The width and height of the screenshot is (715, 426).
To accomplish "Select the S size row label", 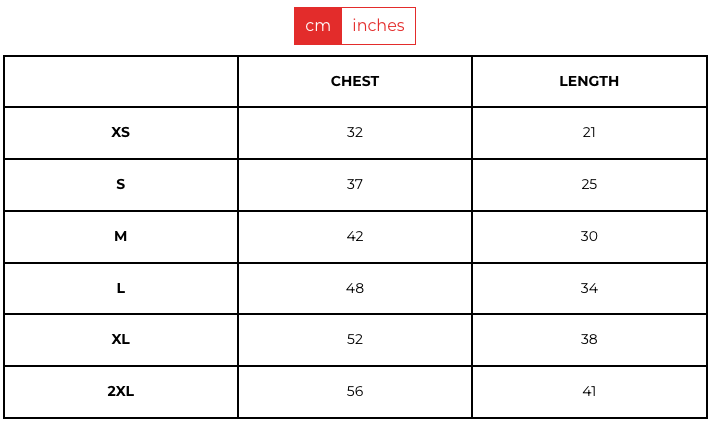I will 121,184.
